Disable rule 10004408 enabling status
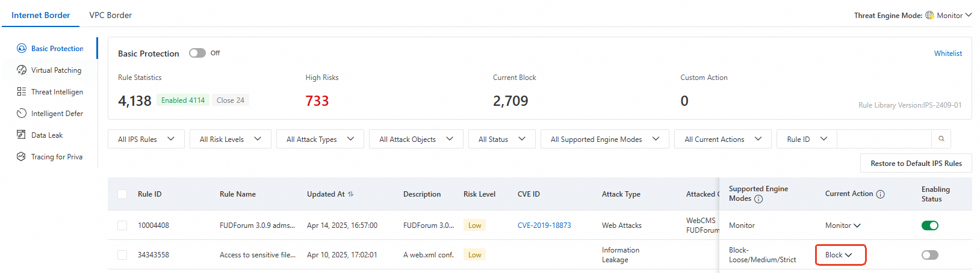The height and width of the screenshot is (273, 980). pyautogui.click(x=930, y=225)
